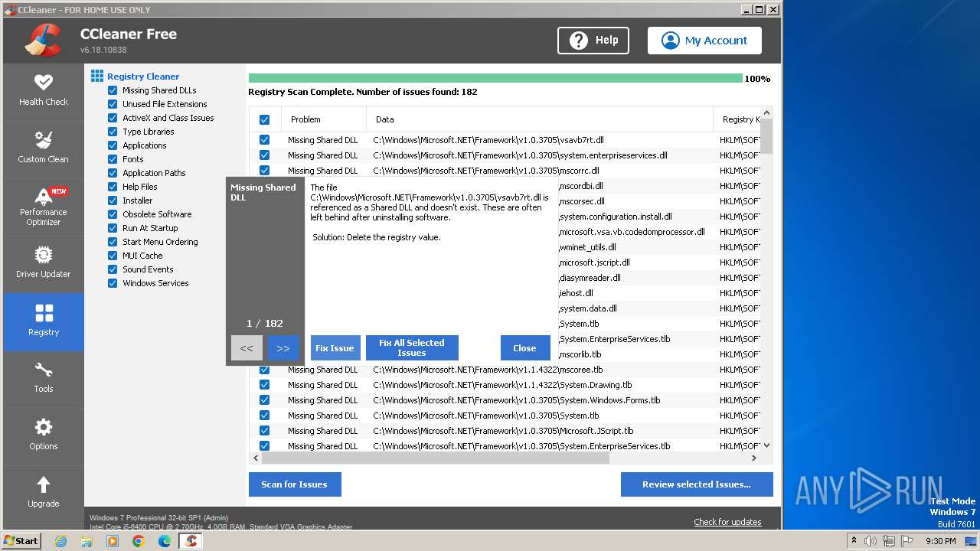
Task: Click horizontal scrollbar left arrow
Action: [256, 458]
